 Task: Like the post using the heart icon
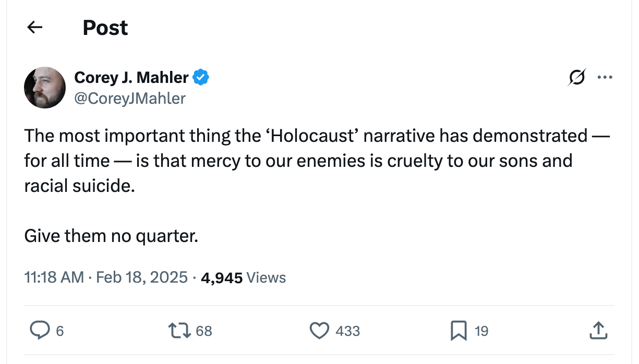coord(321,330)
